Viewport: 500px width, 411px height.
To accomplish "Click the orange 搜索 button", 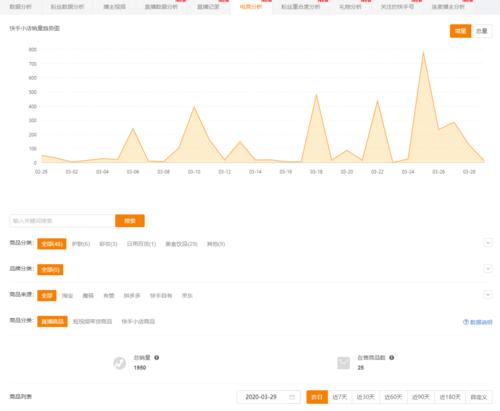I will pyautogui.click(x=130, y=221).
